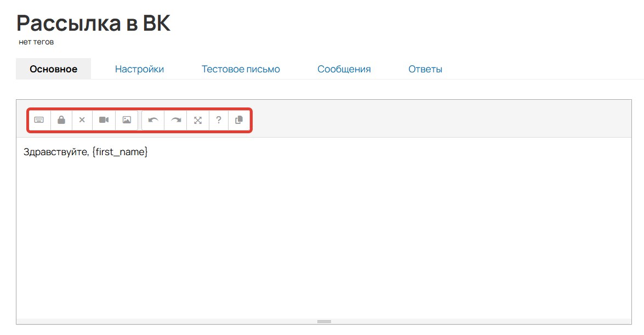
Task: Open the Сообщения tab
Action: tap(344, 69)
